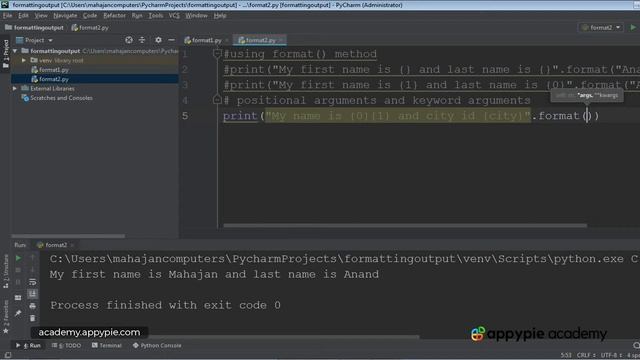Viewport: 640px width, 360px height.
Task: Click the CRLF line separator in status bar
Action: coord(585,356)
